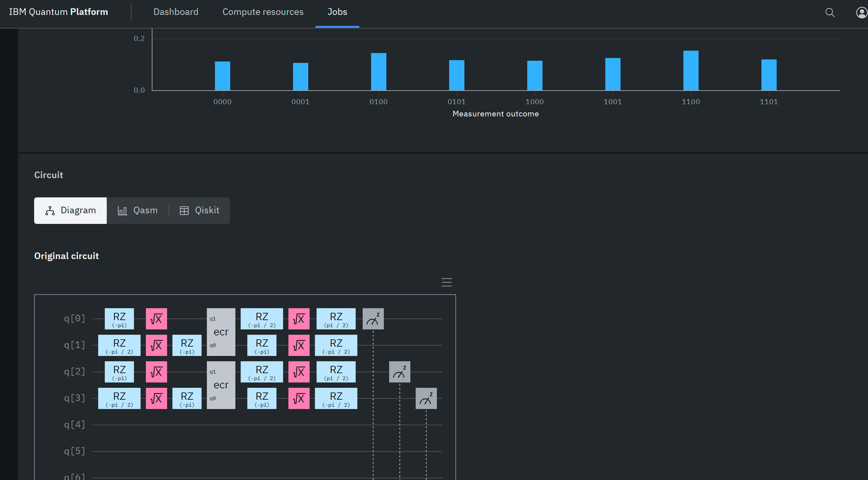Select the first RZ(-pi / 2) gate on q[1]

pyautogui.click(x=119, y=345)
